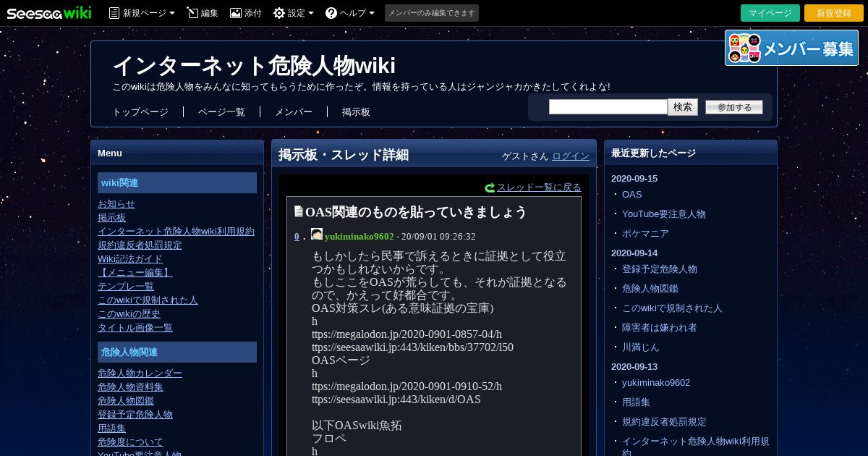
Task: Click post number 0 link
Action: 297,237
